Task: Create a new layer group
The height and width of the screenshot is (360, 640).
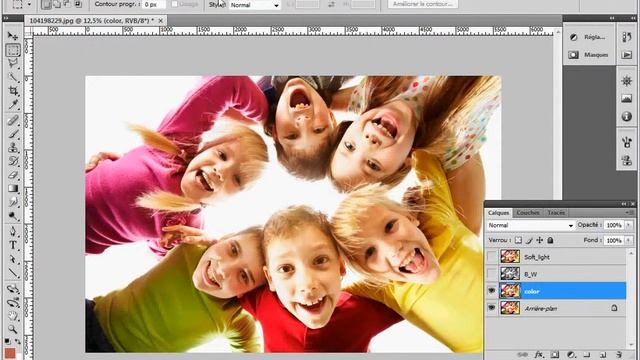Action: [587, 355]
